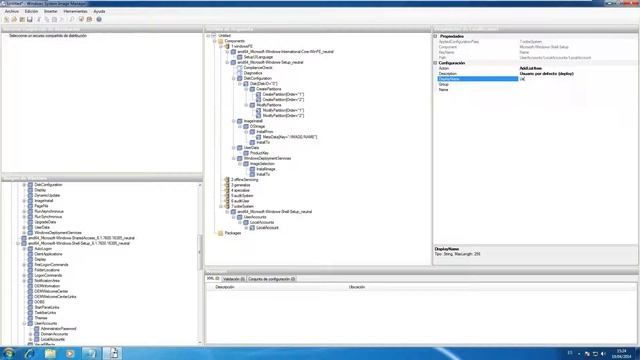The image size is (640, 360).
Task: Click the Save Answer File toolbar icon
Action: [x=30, y=20]
